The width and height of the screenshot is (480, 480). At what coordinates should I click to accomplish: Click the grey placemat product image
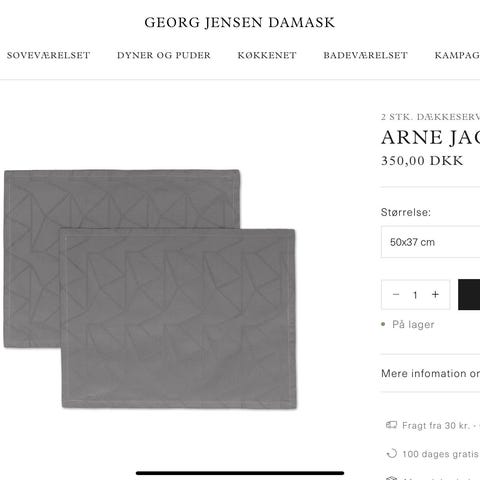[150, 289]
